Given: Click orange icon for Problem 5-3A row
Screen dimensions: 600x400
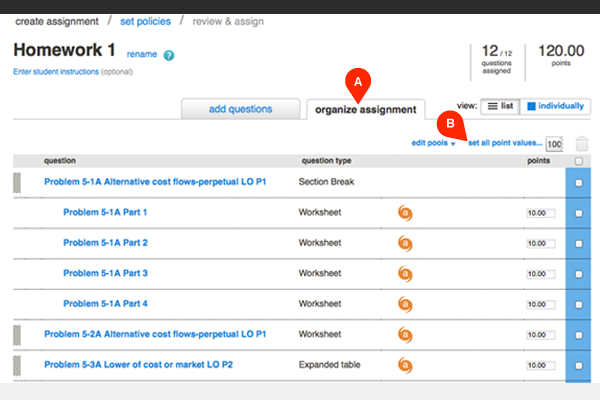Looking at the screenshot, I should [x=405, y=365].
